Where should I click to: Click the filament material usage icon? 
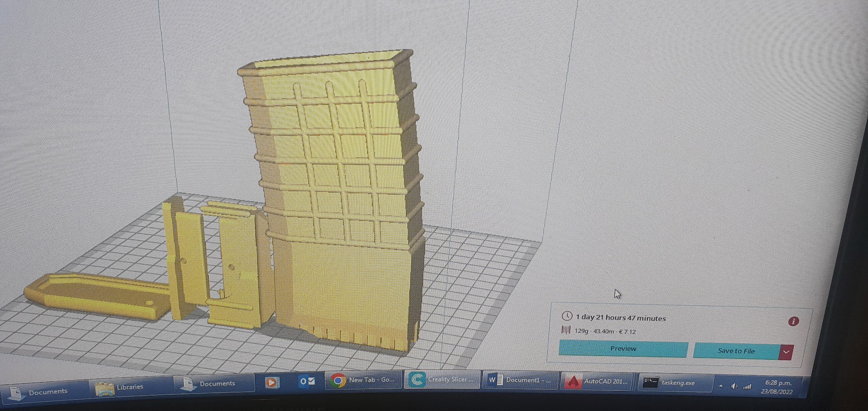point(566,330)
